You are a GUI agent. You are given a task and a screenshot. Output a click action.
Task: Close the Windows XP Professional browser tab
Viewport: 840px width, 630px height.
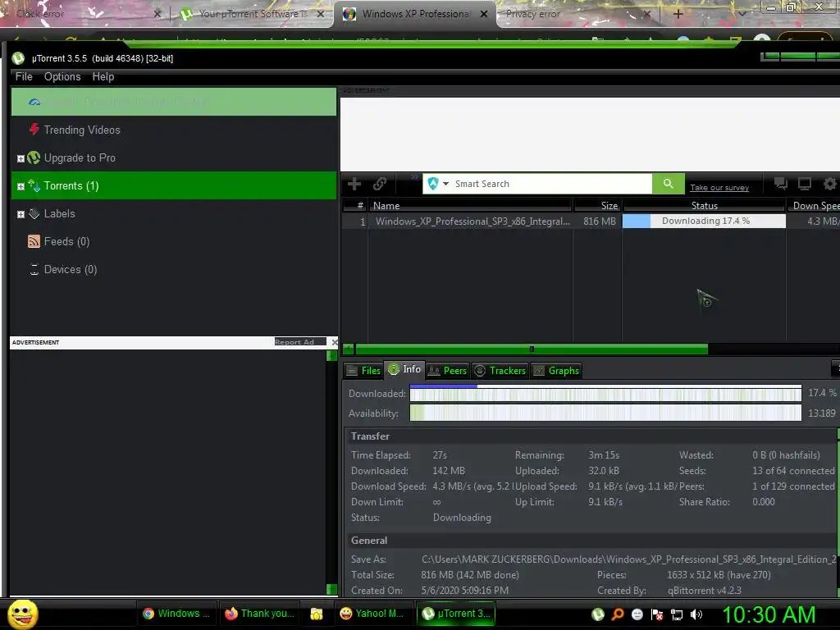(484, 14)
